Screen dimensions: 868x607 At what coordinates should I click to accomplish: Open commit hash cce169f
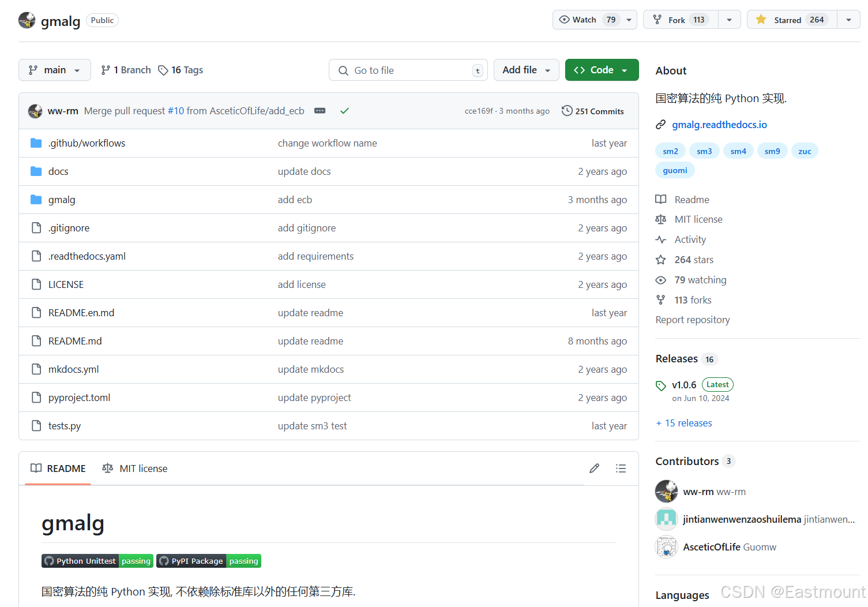pos(479,111)
